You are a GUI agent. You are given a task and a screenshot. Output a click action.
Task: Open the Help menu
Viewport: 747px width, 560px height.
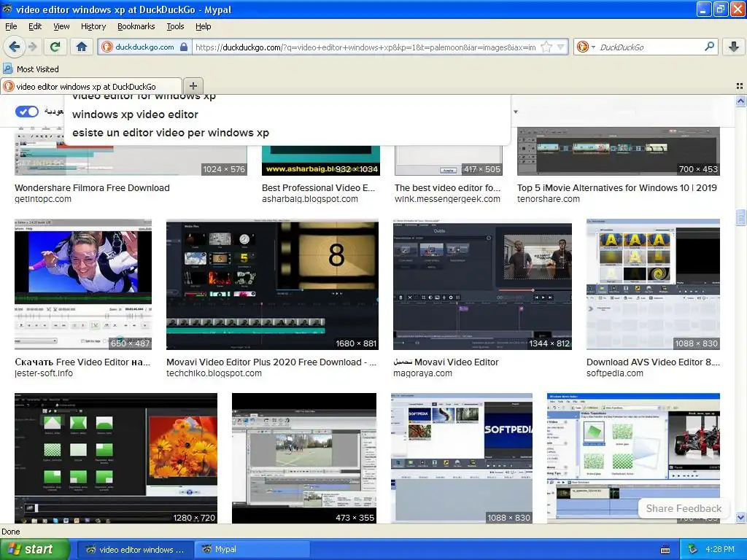tap(203, 26)
